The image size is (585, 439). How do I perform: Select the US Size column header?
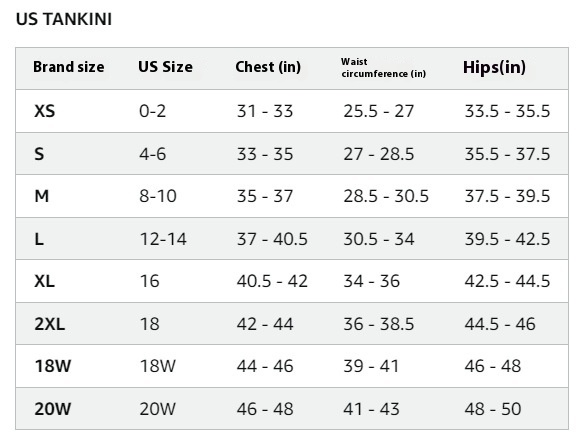[x=165, y=67]
